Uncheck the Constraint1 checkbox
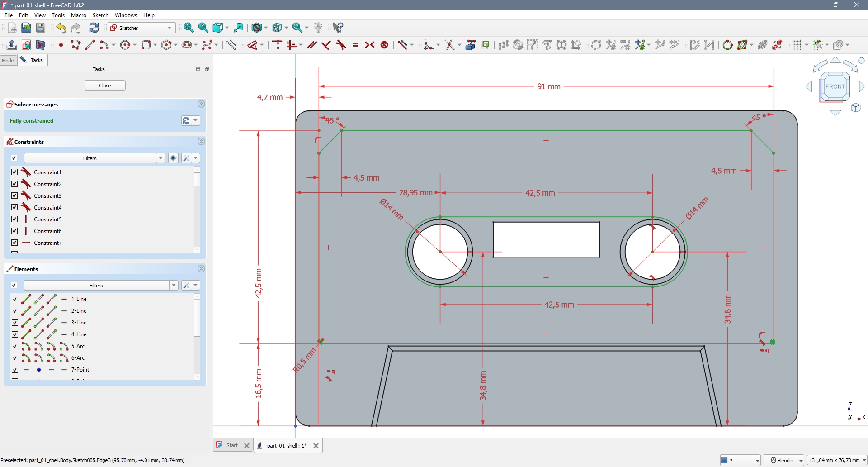Viewport: 868px width, 467px height. pyautogui.click(x=14, y=172)
